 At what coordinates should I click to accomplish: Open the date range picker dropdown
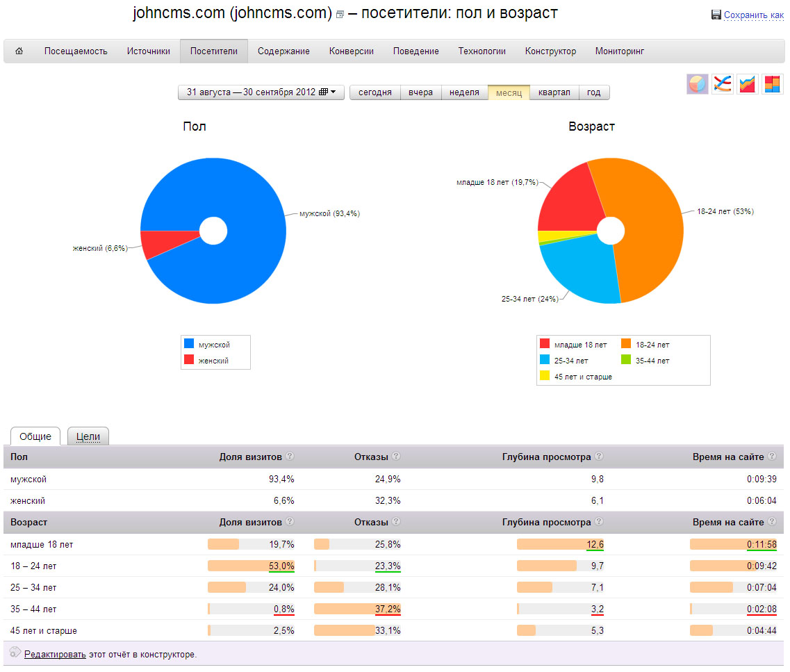tap(261, 92)
